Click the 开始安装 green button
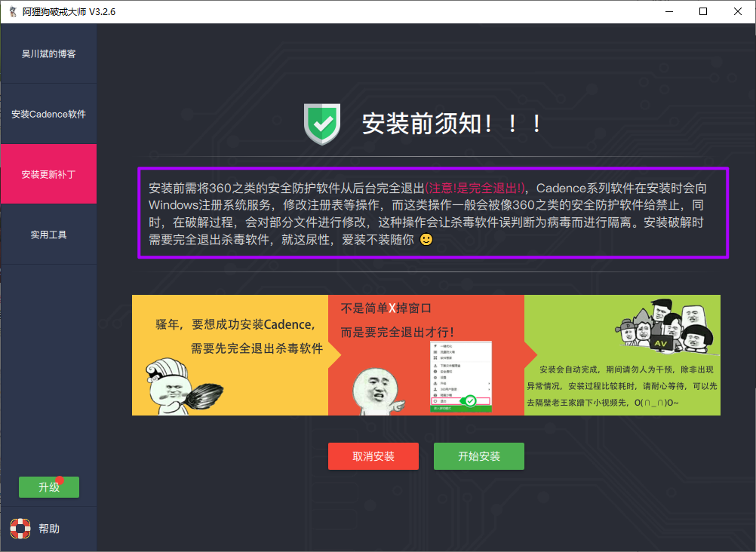756x552 pixels. pyautogui.click(x=479, y=456)
